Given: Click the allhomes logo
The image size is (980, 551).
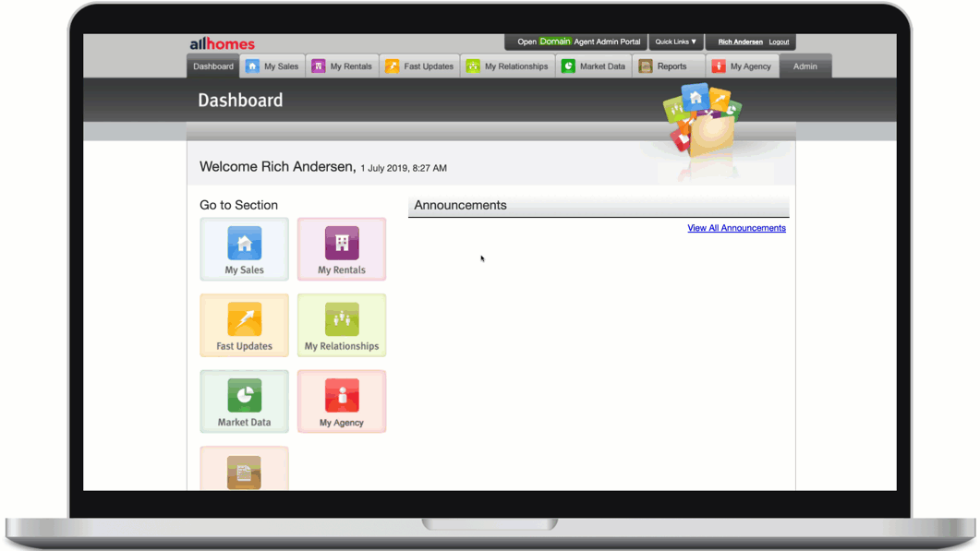Looking at the screenshot, I should click(x=222, y=43).
